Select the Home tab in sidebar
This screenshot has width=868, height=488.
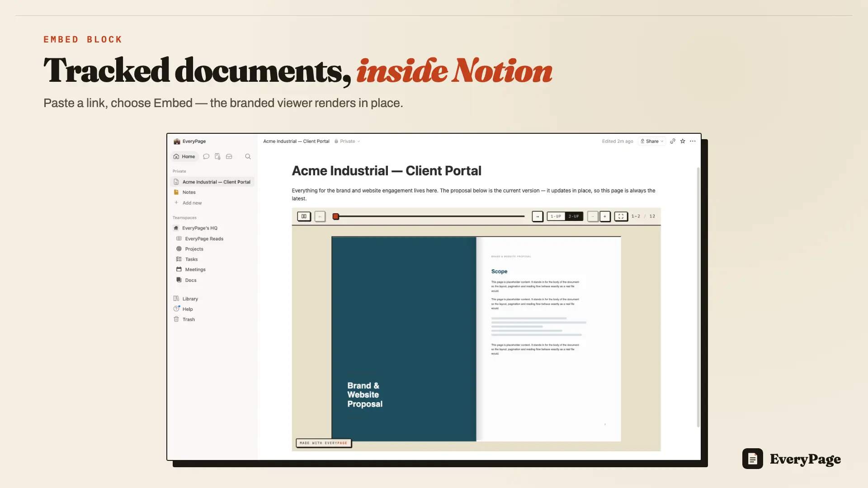coord(184,156)
